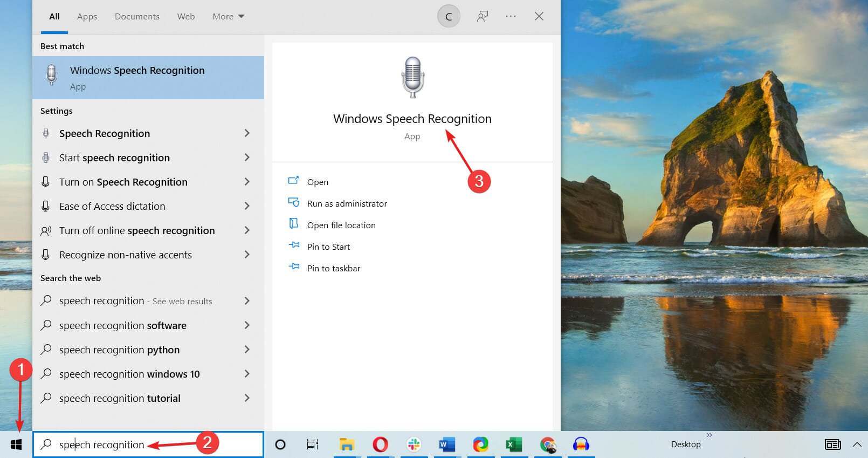This screenshot has width=868, height=458.
Task: Click the Pin to taskbar pin icon
Action: pyautogui.click(x=294, y=266)
